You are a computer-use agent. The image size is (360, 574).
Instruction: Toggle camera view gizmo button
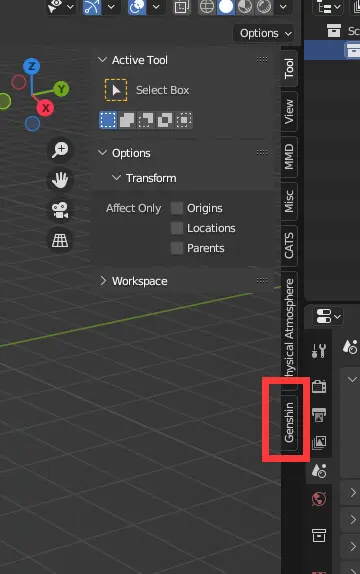[x=60, y=210]
